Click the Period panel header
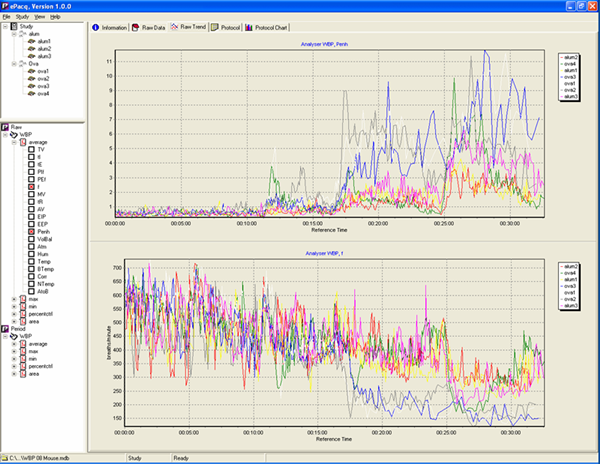Viewport: 600px width, 464px height. (20, 328)
